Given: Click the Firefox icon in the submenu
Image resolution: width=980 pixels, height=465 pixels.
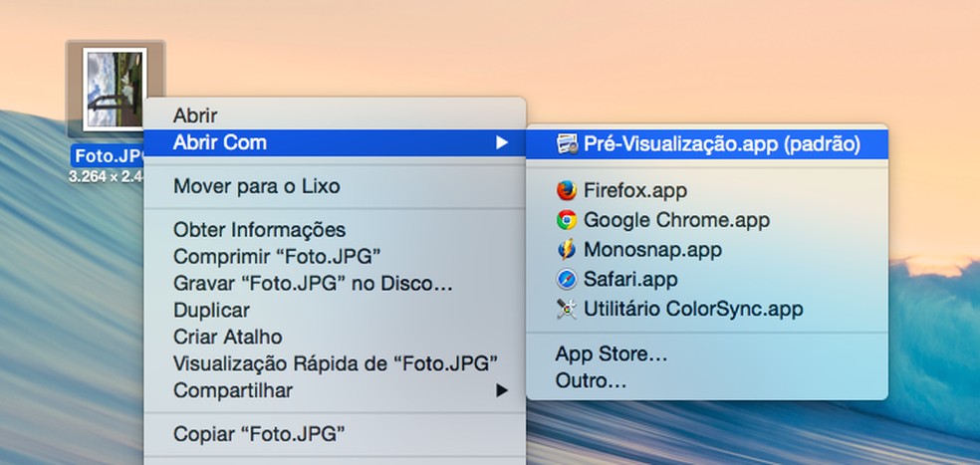Looking at the screenshot, I should [567, 190].
